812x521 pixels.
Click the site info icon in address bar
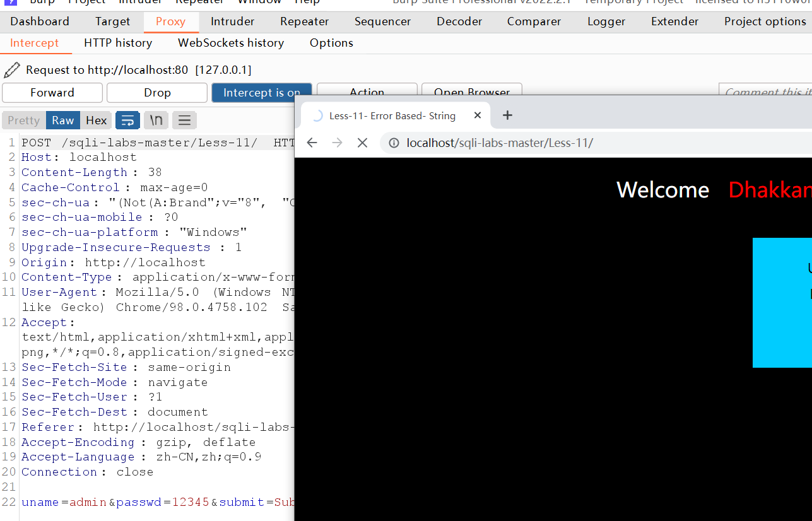point(394,143)
